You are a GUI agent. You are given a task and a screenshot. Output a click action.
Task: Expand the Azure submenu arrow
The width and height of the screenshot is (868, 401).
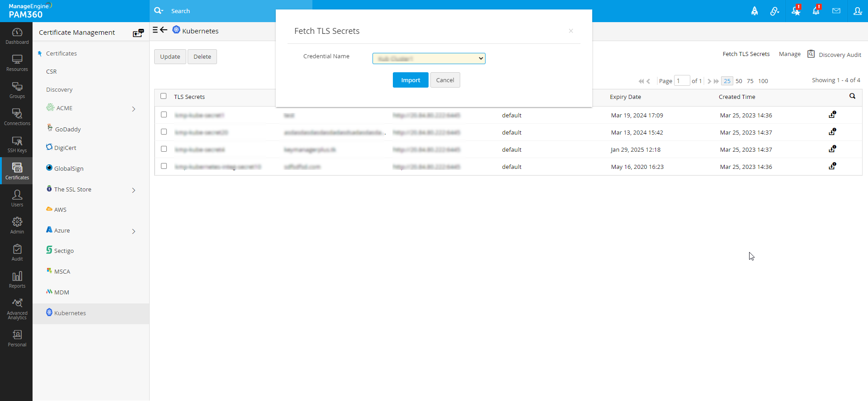(133, 231)
